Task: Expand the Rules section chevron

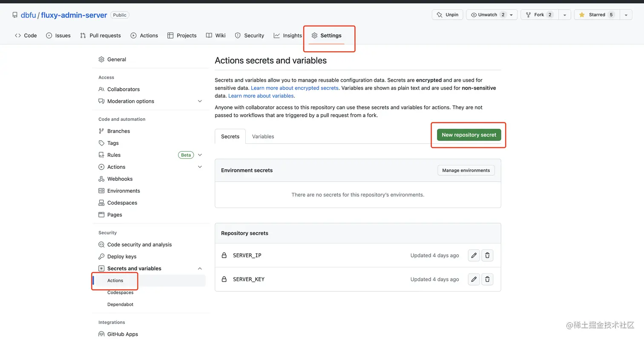Action: point(200,155)
